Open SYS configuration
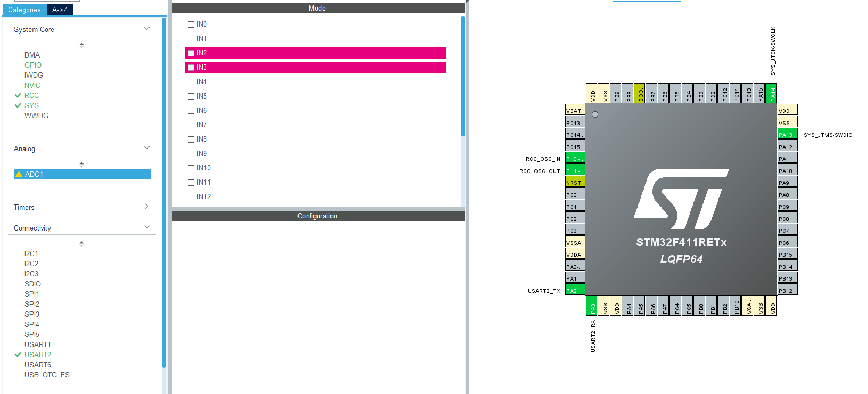This screenshot has height=394, width=868. [31, 105]
